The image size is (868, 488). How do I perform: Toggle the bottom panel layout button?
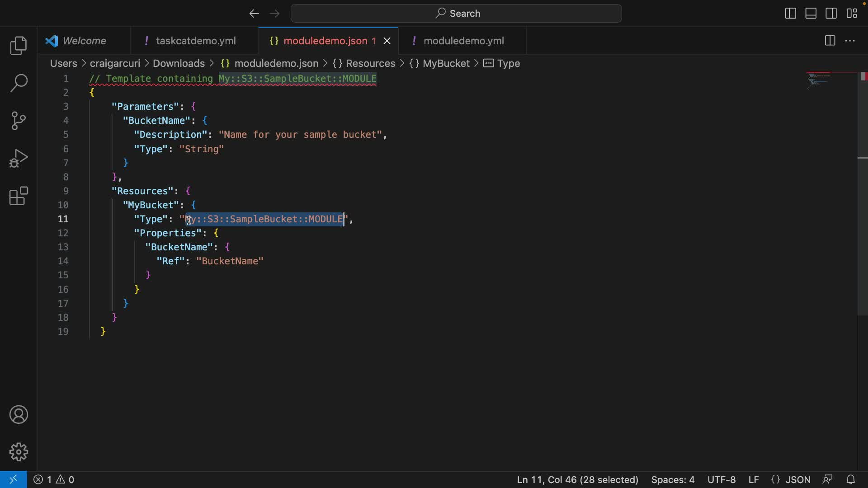811,14
